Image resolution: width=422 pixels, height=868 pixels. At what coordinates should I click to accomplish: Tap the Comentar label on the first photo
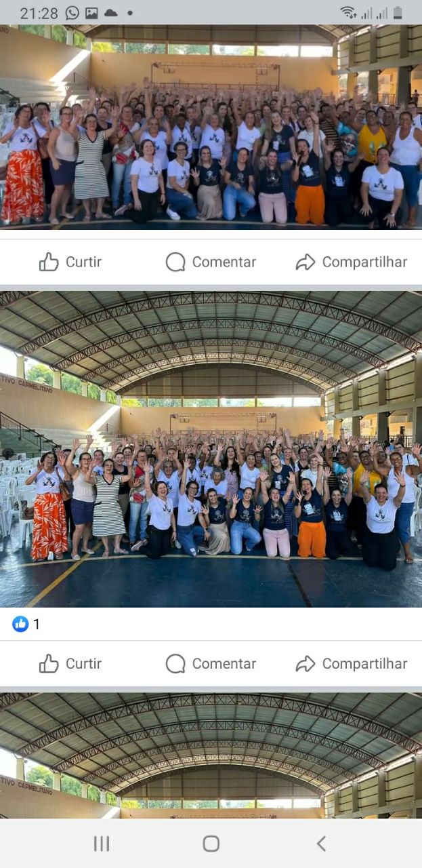pyautogui.click(x=224, y=262)
